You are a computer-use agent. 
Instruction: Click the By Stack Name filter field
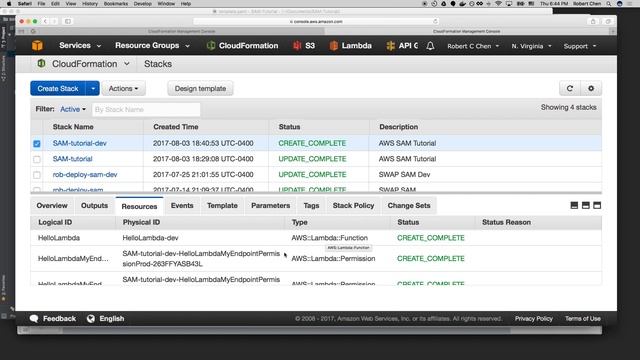[x=146, y=109]
